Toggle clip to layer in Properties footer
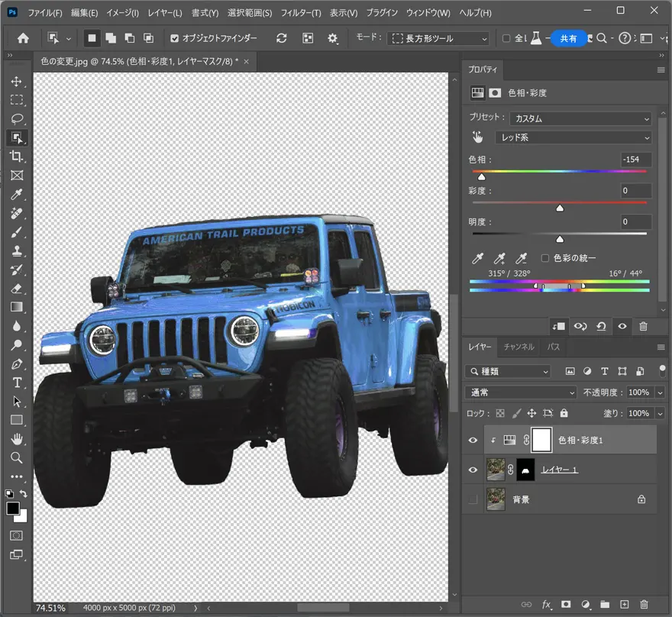Viewport: 672px width, 617px height. tap(558, 327)
